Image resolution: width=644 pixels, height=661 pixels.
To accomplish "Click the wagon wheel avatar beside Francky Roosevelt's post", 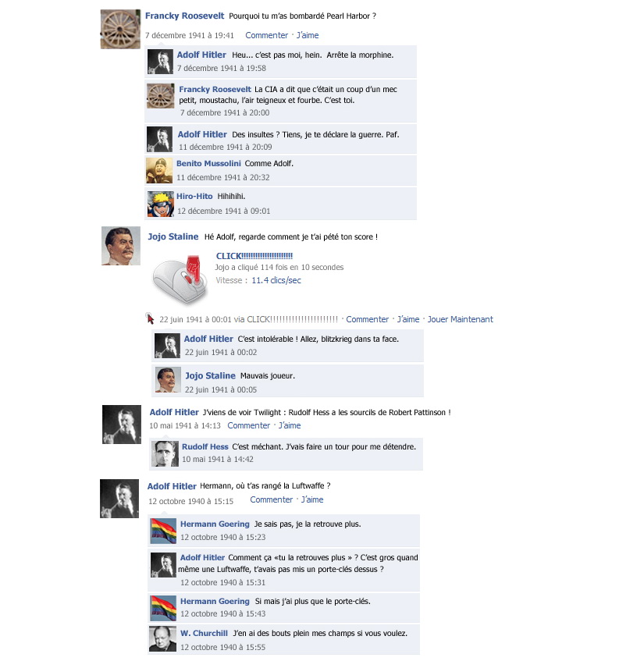I will (120, 29).
